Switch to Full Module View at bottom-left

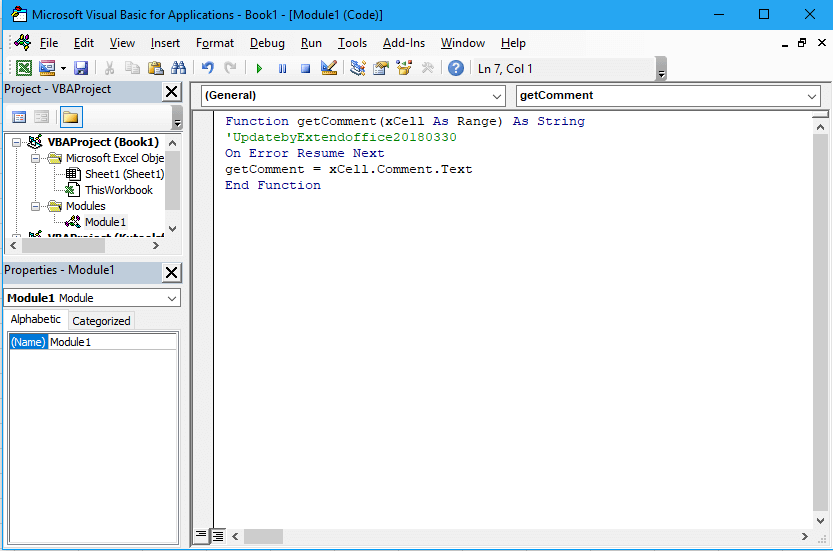click(218, 536)
